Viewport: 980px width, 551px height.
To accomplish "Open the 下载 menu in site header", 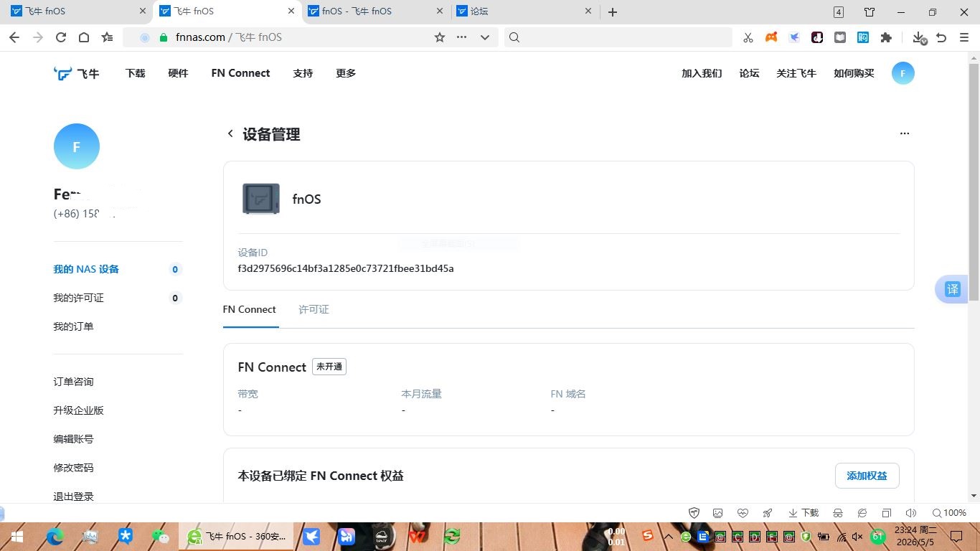I will [x=136, y=73].
